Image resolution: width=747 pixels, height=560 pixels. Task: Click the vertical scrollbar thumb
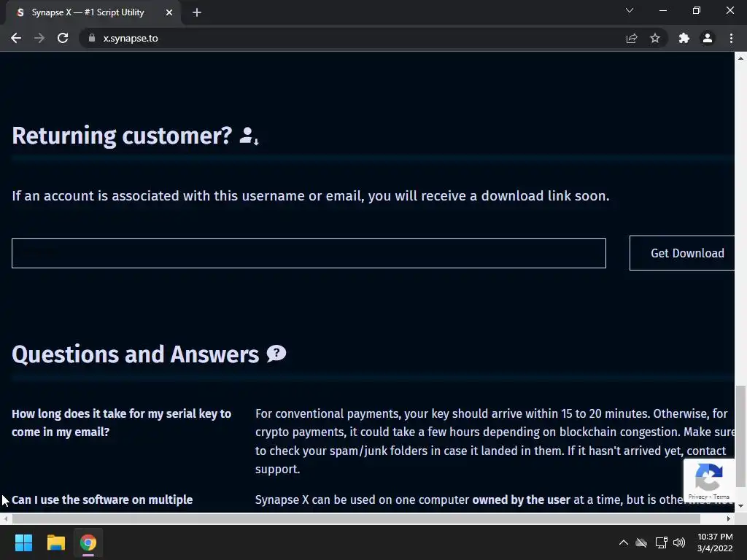pos(740,436)
